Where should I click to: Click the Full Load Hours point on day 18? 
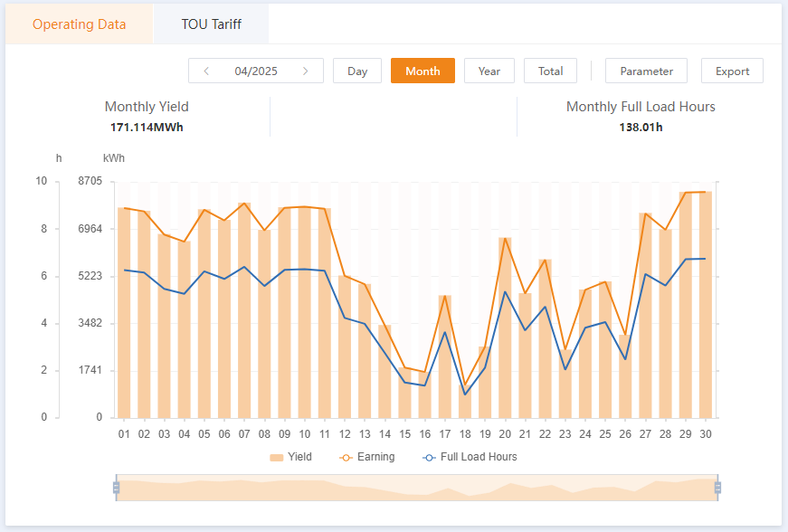(x=465, y=394)
